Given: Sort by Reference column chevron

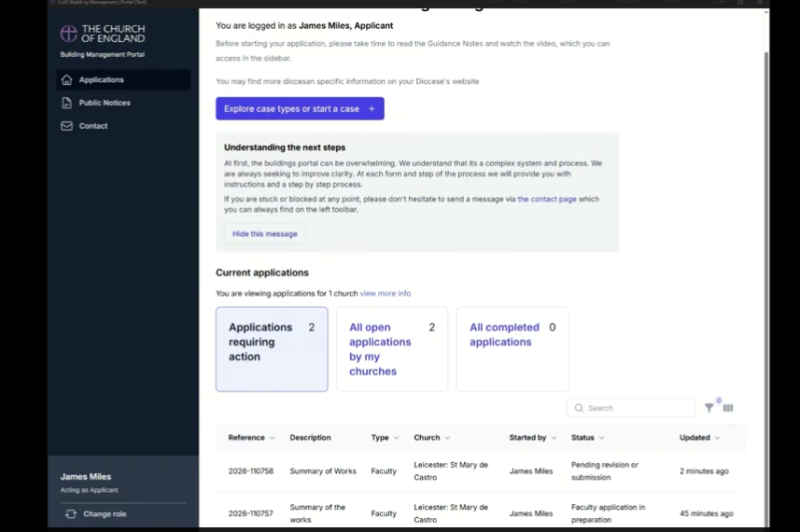Looking at the screenshot, I should 272,438.
